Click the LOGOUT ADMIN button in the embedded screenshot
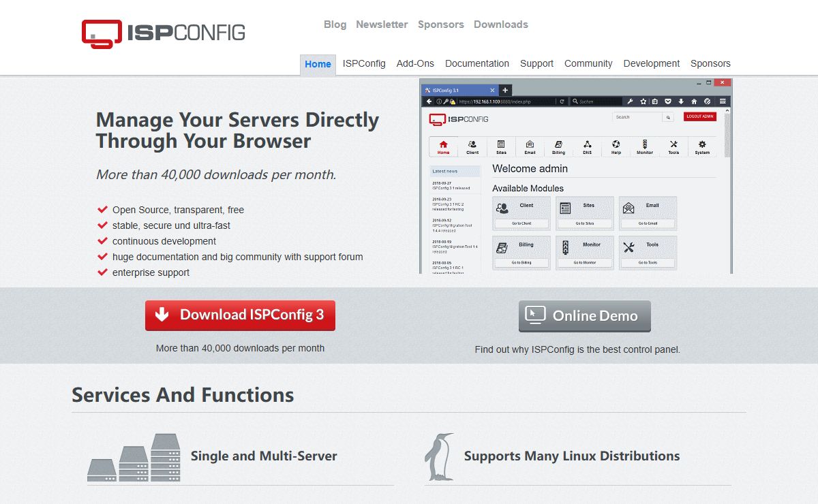The height and width of the screenshot is (504, 818). (x=700, y=116)
